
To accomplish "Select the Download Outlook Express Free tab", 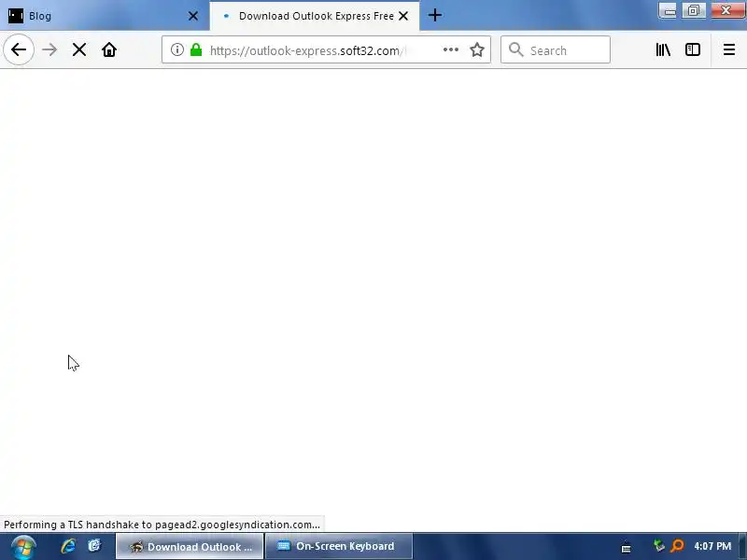I will pos(315,16).
